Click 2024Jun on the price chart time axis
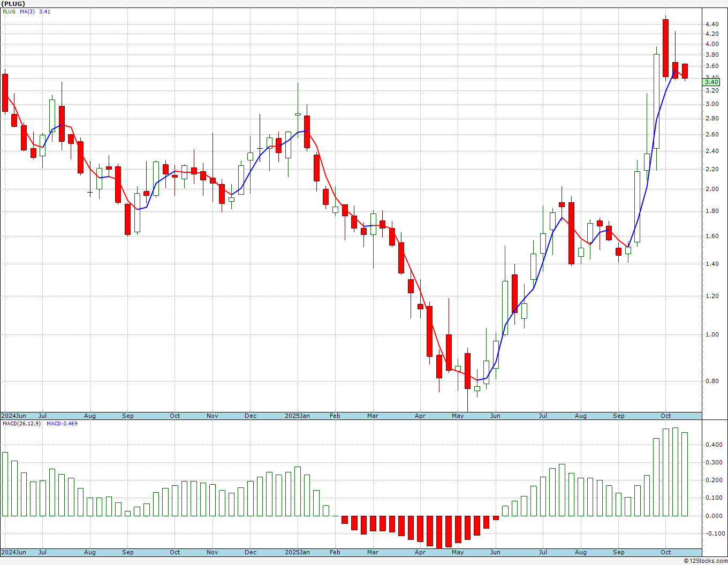The image size is (728, 565). coord(13,416)
